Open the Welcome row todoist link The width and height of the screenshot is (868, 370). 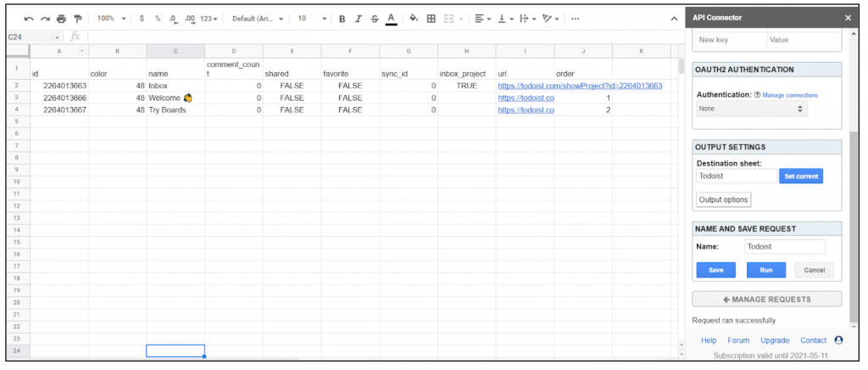point(526,98)
